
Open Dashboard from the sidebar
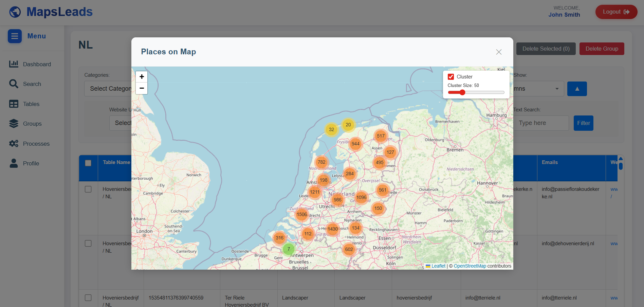37,64
